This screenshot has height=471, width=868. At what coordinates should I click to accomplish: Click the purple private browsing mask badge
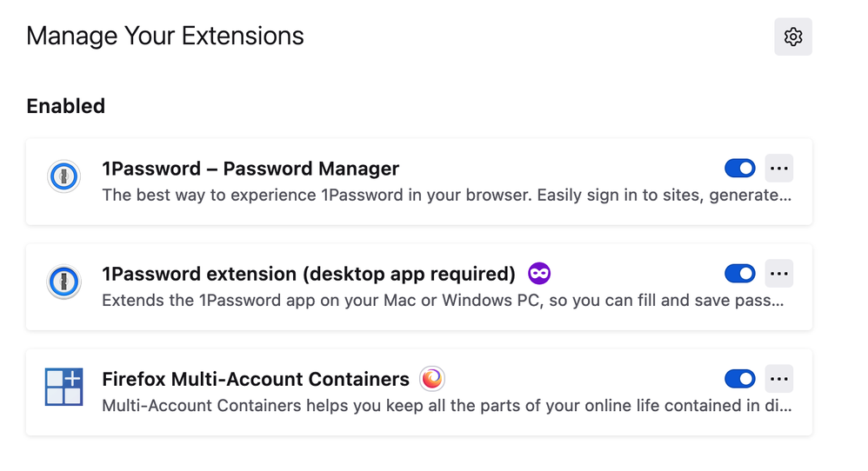[x=539, y=274]
